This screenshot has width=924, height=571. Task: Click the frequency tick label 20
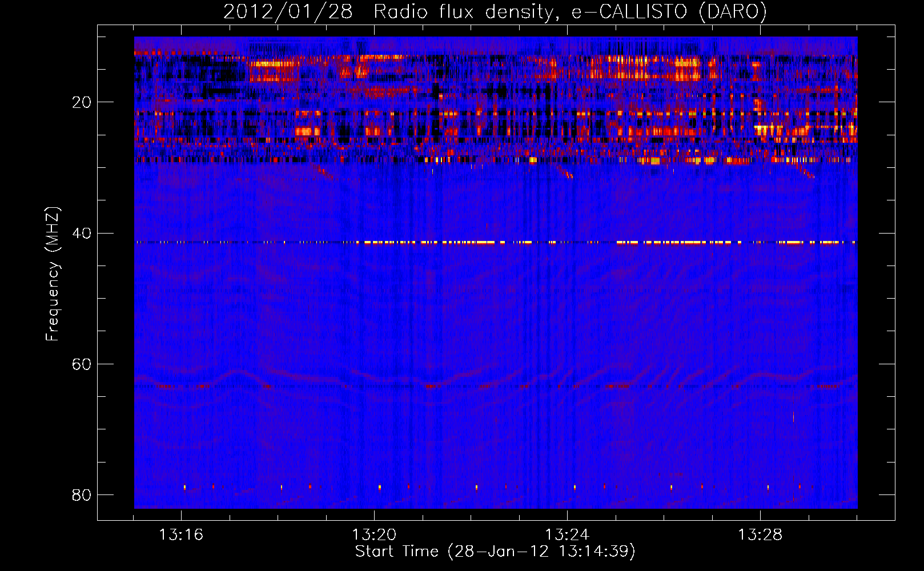(82, 102)
